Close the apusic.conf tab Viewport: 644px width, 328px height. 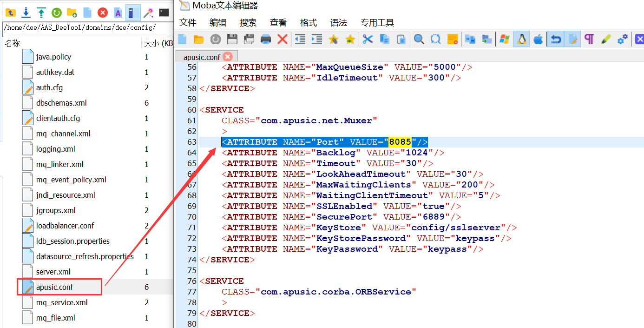click(x=228, y=57)
